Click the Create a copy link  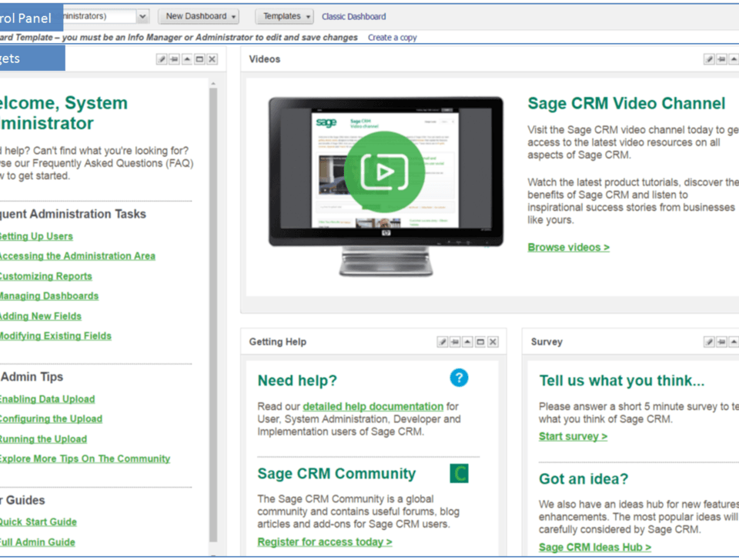[392, 38]
